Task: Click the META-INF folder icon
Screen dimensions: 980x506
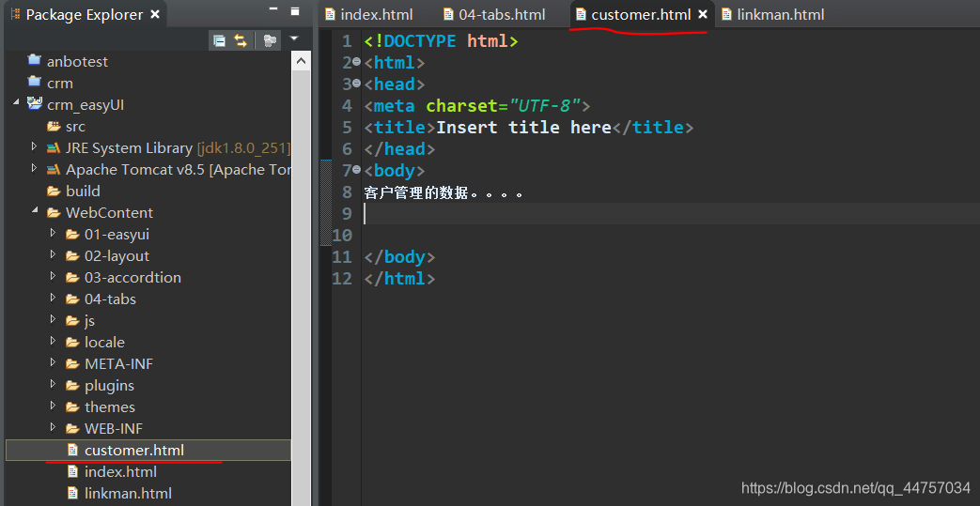Action: (72, 363)
